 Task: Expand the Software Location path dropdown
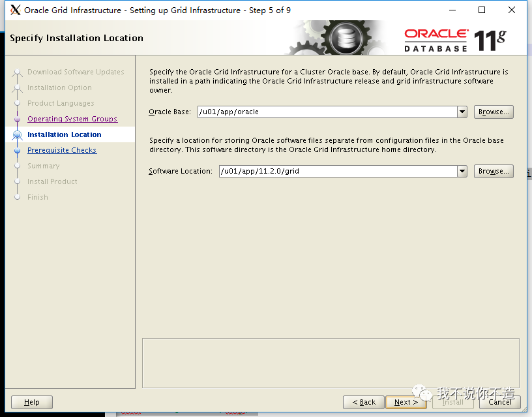(x=462, y=171)
